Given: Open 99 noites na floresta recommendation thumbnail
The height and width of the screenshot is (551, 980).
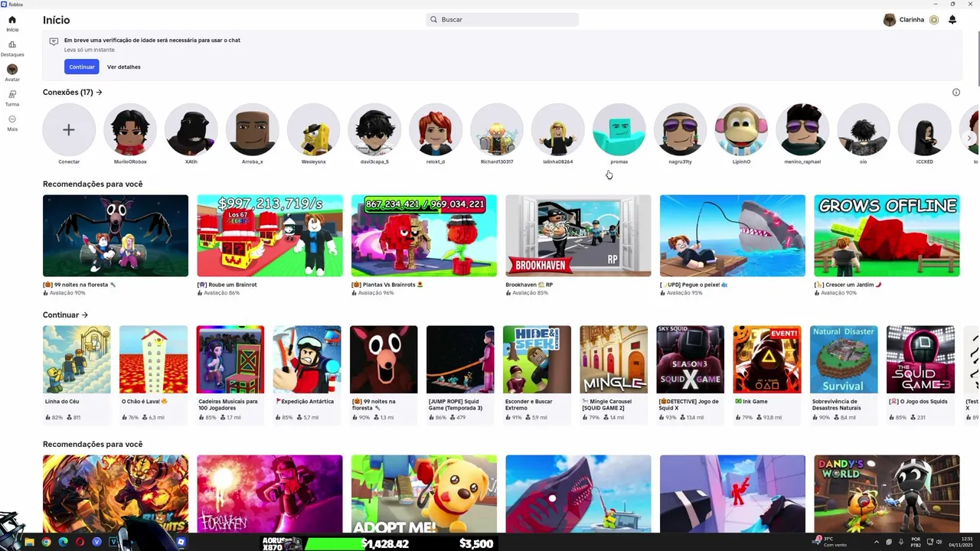Looking at the screenshot, I should tap(116, 236).
